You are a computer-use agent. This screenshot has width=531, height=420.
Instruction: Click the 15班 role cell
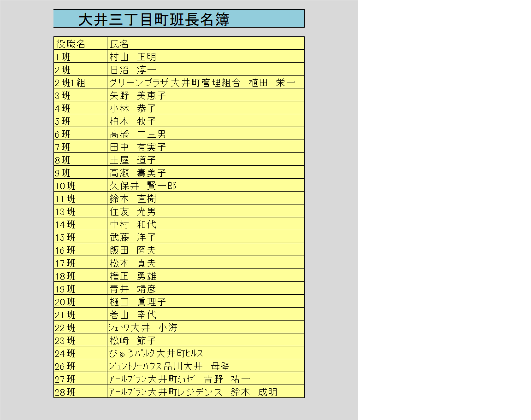[x=80, y=238]
